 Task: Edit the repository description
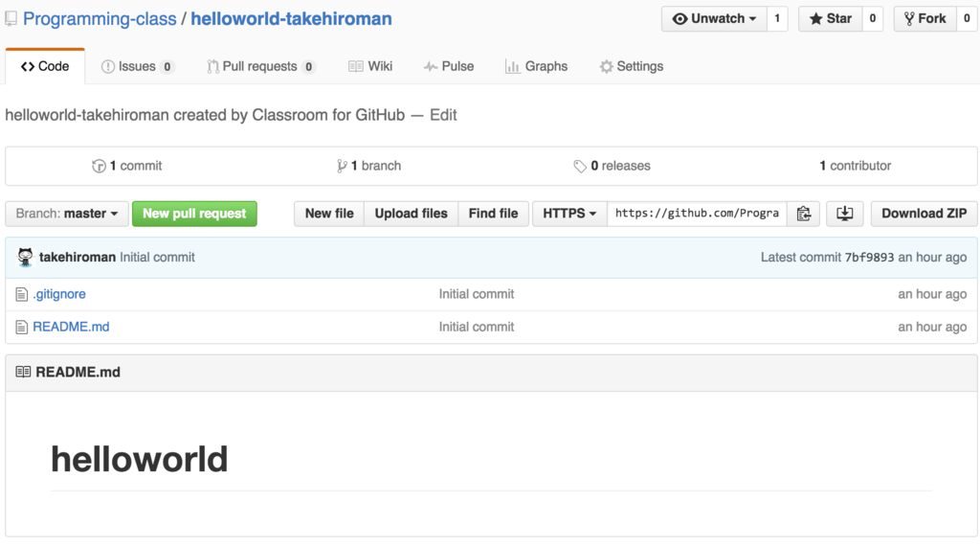(x=443, y=115)
